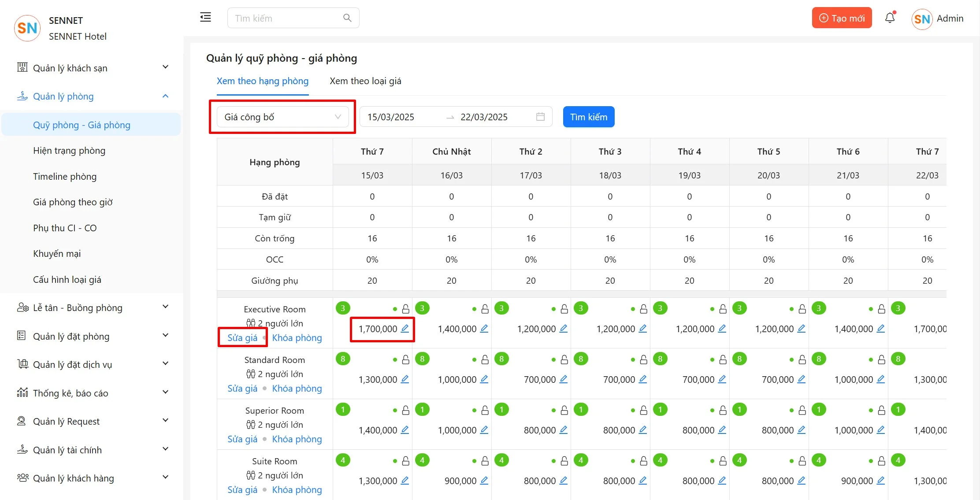Click green availability badge 4 Suite Room 15/03
This screenshot has width=980, height=500.
[343, 460]
